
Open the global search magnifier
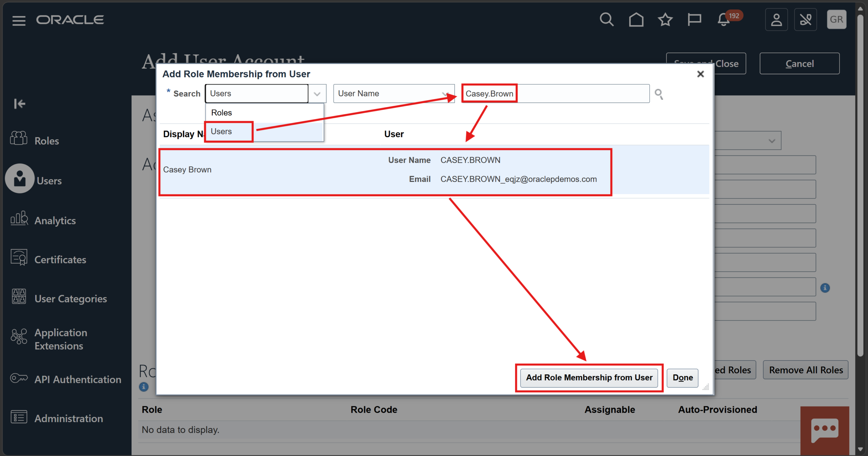(607, 20)
